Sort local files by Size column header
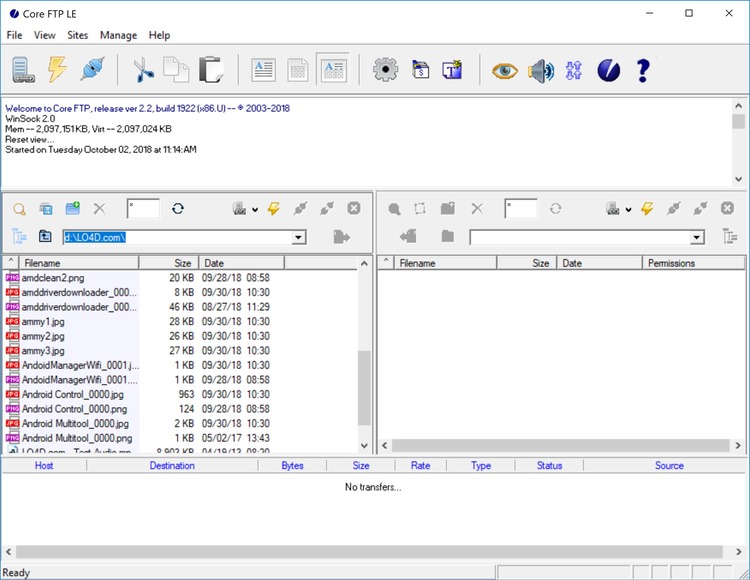This screenshot has width=750, height=580. [x=182, y=263]
